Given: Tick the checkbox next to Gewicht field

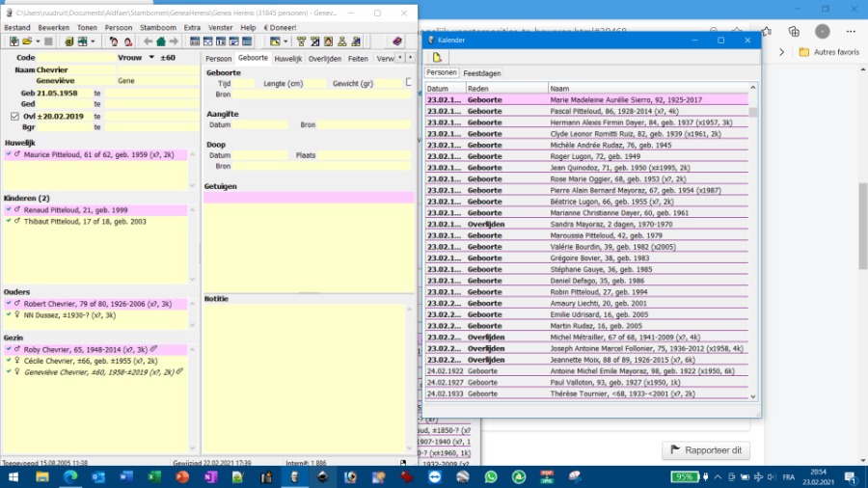Looking at the screenshot, I should coord(408,83).
